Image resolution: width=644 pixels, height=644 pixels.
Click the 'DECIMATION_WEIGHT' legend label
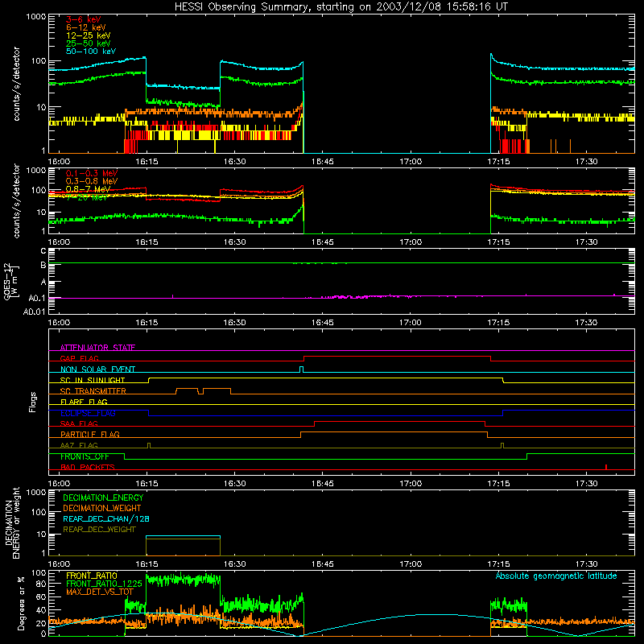pos(102,508)
